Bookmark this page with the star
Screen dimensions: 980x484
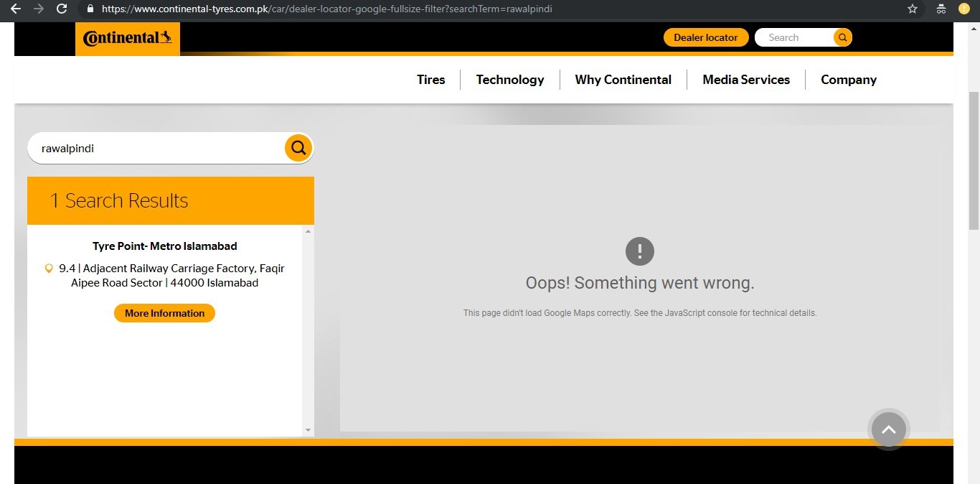913,9
